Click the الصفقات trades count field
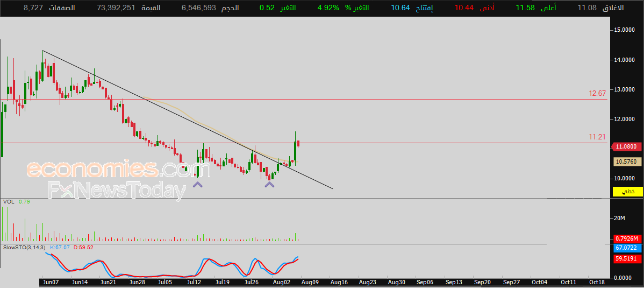 click(x=49, y=8)
